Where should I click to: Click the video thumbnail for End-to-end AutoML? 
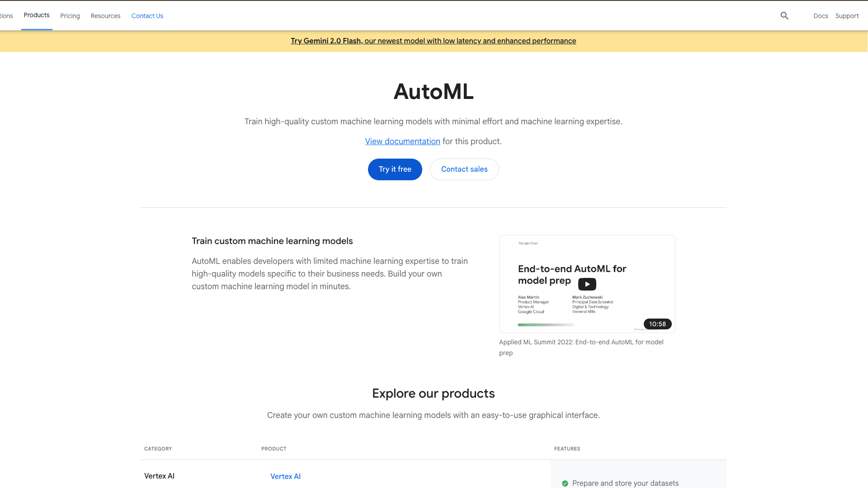coord(587,284)
